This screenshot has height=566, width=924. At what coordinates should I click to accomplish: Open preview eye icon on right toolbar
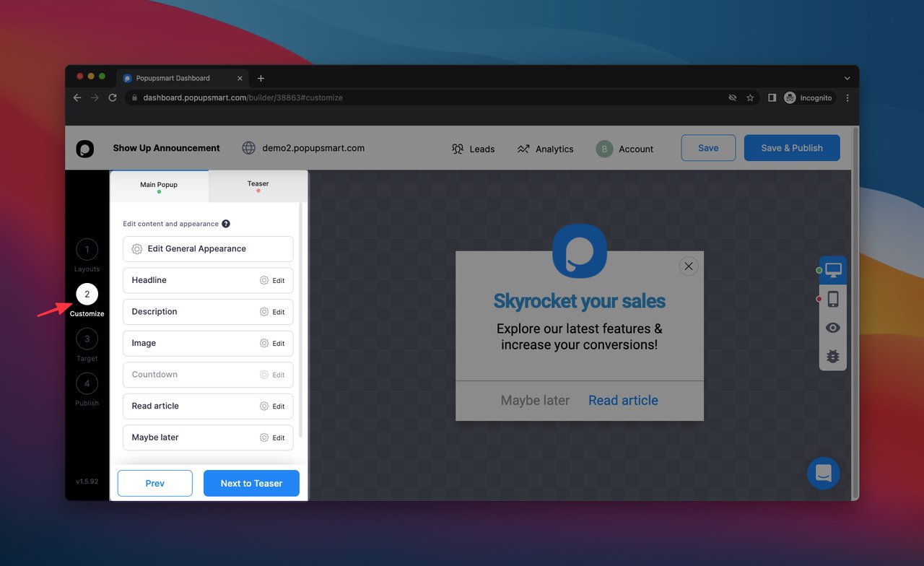832,327
